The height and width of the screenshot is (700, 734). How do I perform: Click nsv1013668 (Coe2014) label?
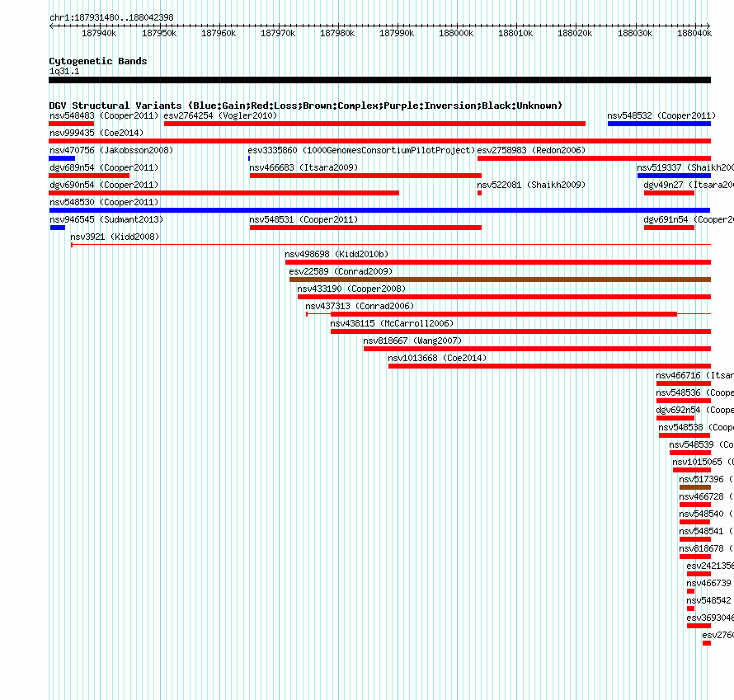(437, 358)
